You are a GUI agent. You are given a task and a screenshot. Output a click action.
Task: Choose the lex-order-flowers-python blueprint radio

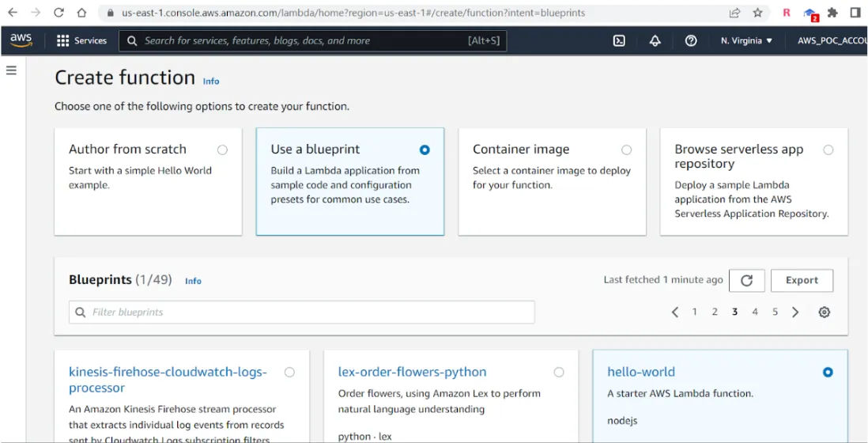[x=559, y=372]
